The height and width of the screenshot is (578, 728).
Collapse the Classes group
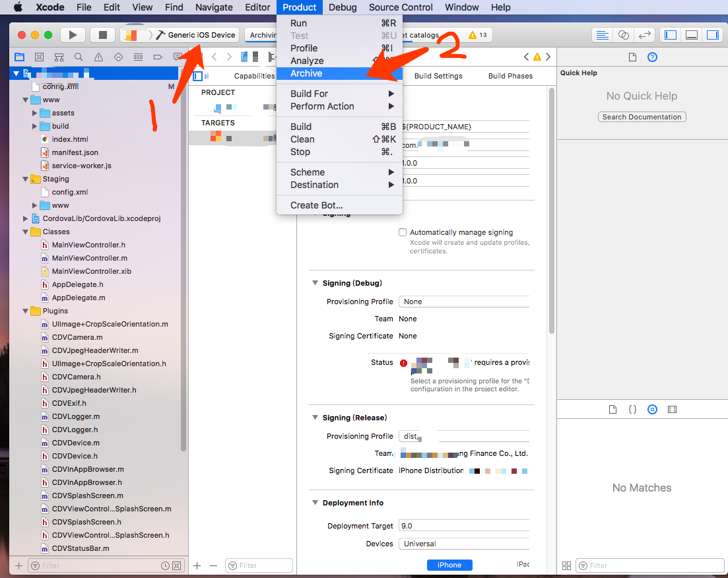click(25, 232)
